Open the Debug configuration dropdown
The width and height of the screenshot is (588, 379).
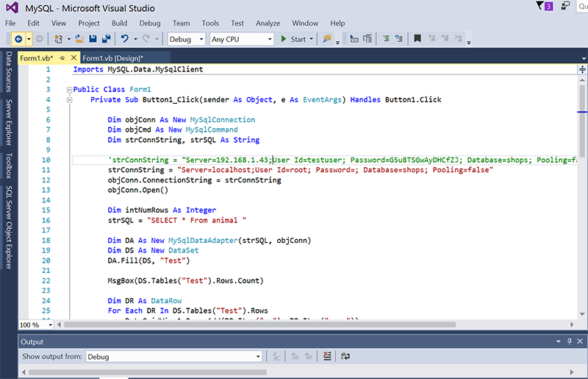click(x=186, y=39)
